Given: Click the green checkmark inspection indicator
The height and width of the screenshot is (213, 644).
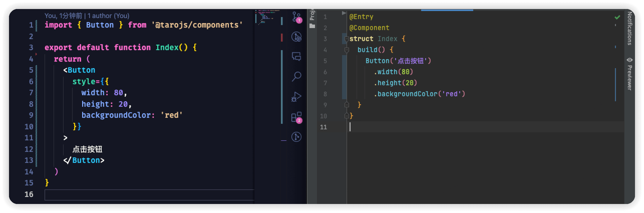Looking at the screenshot, I should pos(617,17).
